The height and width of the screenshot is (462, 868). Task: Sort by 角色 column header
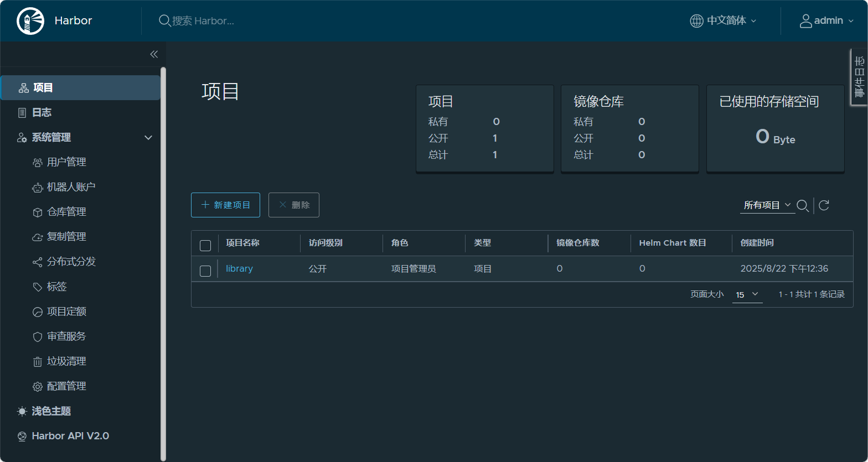coord(400,243)
